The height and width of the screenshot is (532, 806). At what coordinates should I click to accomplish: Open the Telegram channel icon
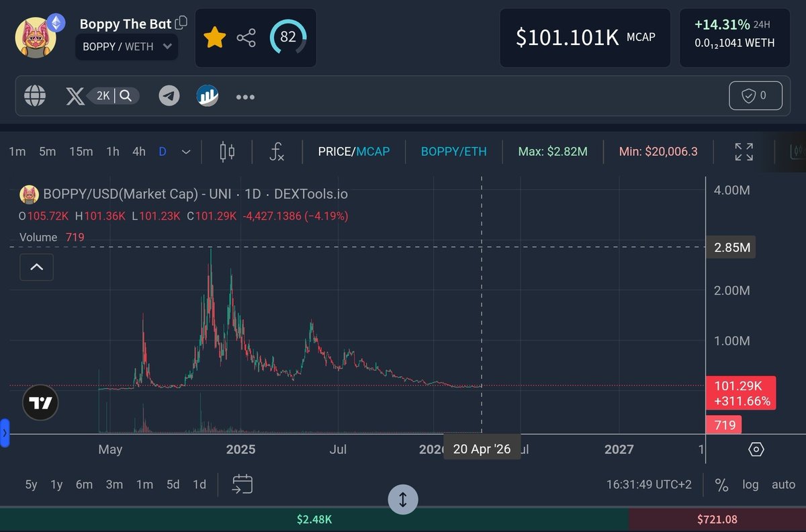(169, 96)
